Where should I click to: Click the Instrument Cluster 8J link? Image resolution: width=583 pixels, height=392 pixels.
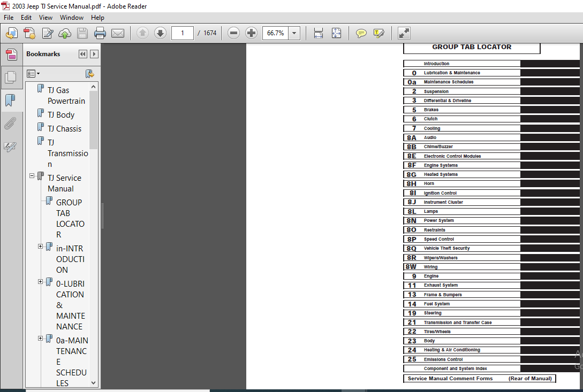(x=462, y=202)
